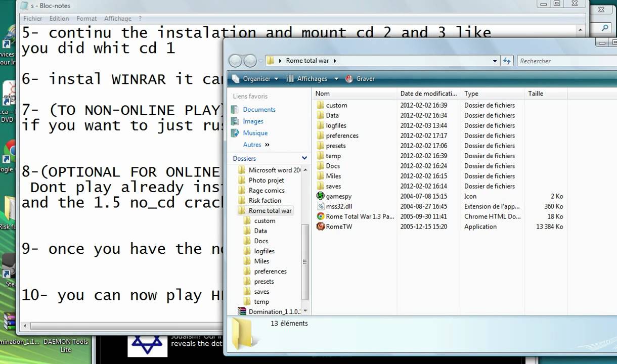
Task: Open the ? help menu in Bloc-notes
Action: [140, 18]
